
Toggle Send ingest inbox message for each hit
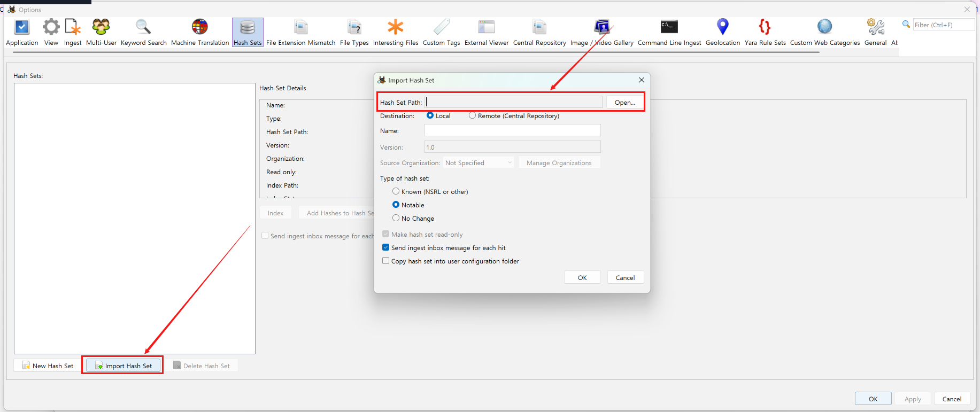(x=385, y=247)
